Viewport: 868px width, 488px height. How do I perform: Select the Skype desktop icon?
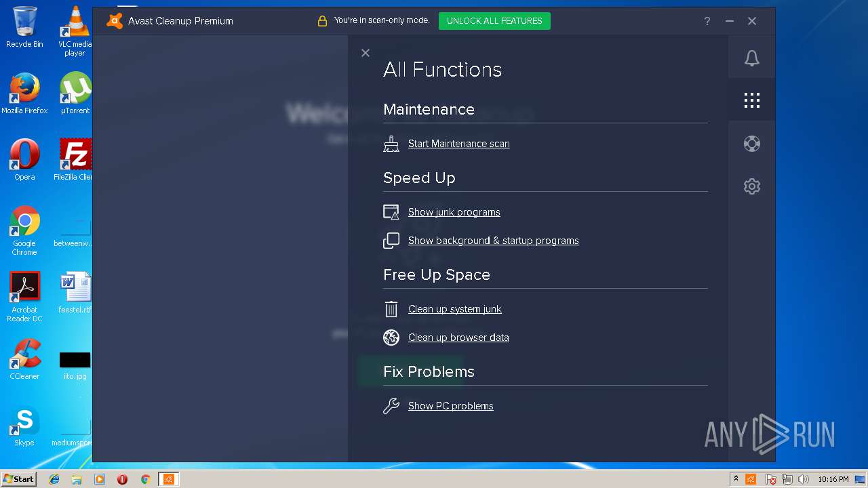click(x=24, y=426)
